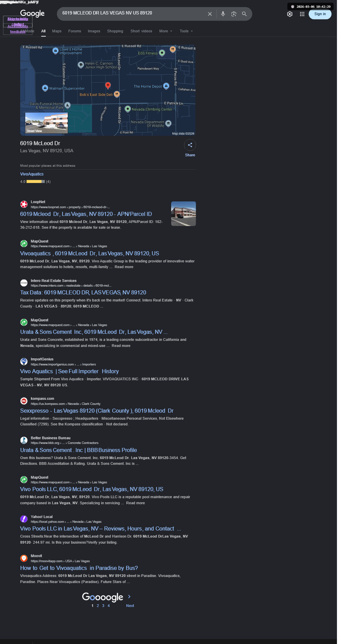This screenshot has height=644, width=341.
Task: Switch to the Images tab
Action: (x=94, y=31)
